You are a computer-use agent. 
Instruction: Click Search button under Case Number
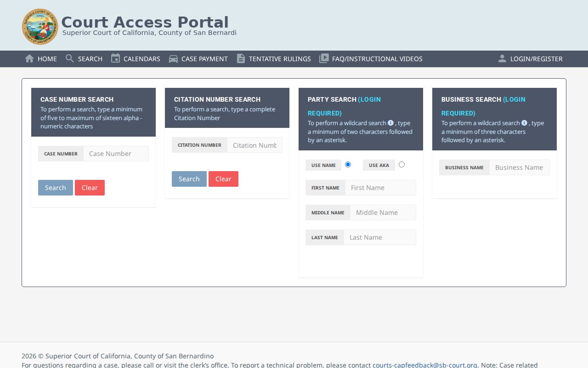point(56,188)
